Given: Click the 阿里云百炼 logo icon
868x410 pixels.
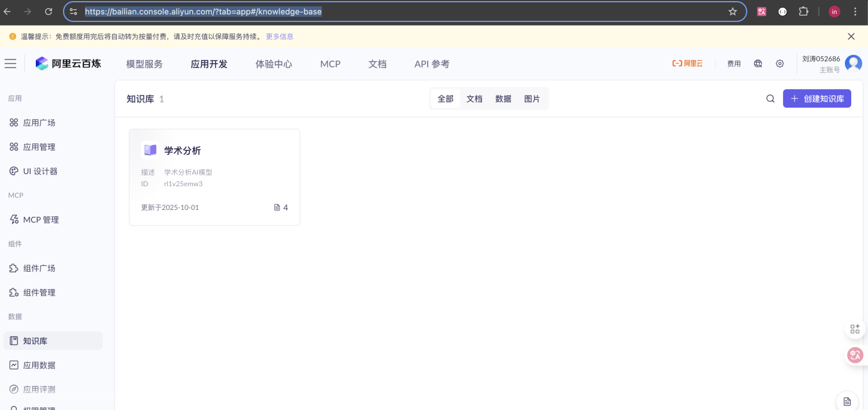Looking at the screenshot, I should point(41,63).
